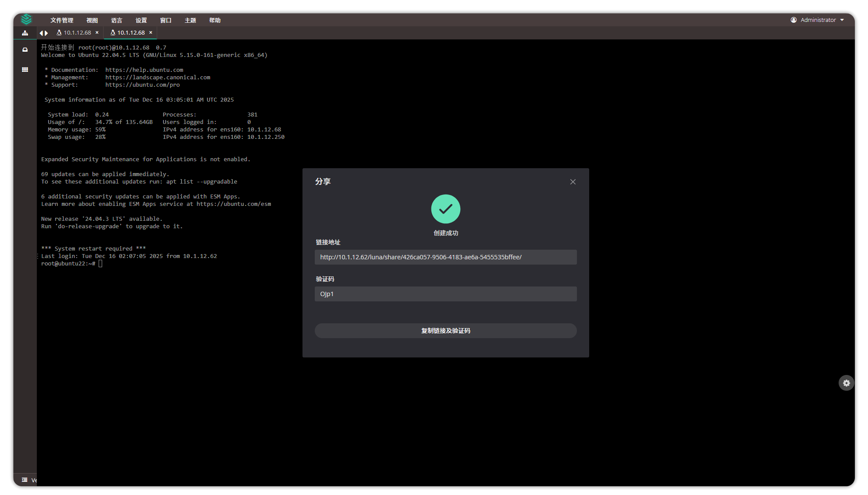Open the 主题 menu
Image resolution: width=868 pixels, height=495 pixels.
click(x=190, y=20)
